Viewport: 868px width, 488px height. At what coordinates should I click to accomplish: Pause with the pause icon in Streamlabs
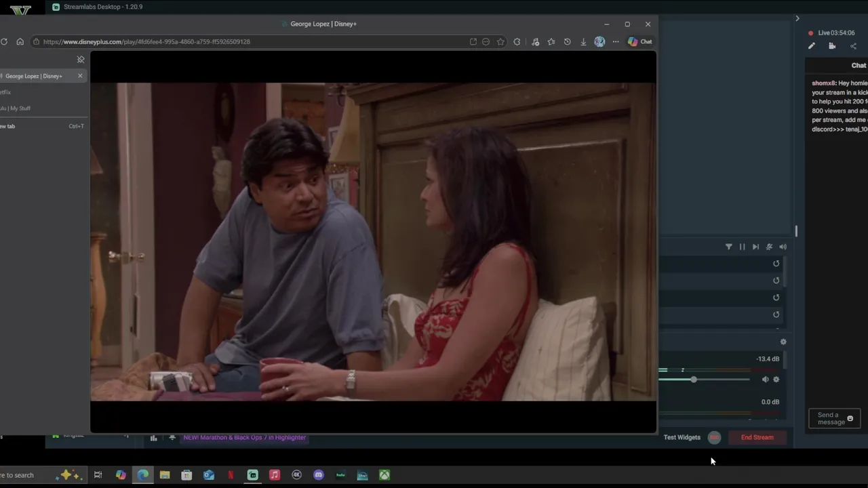(x=742, y=247)
